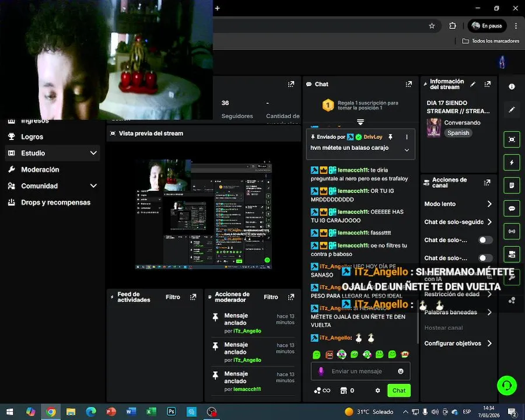
Task: Click the pencil edit icon in right toolbar
Action: point(512,110)
